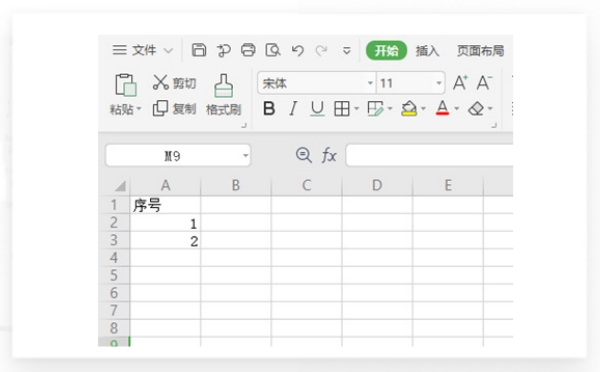
Task: Expand the 文件 menu chevron
Action: pos(168,51)
